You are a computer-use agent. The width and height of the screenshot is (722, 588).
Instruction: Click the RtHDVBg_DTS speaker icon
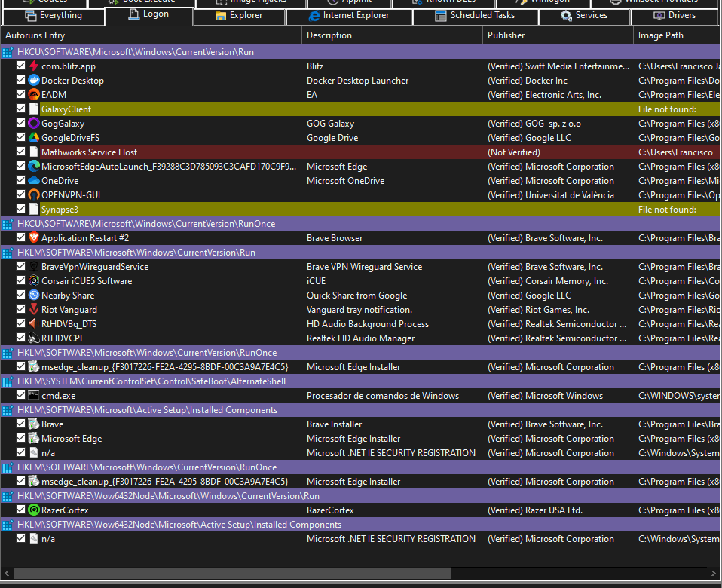point(34,323)
